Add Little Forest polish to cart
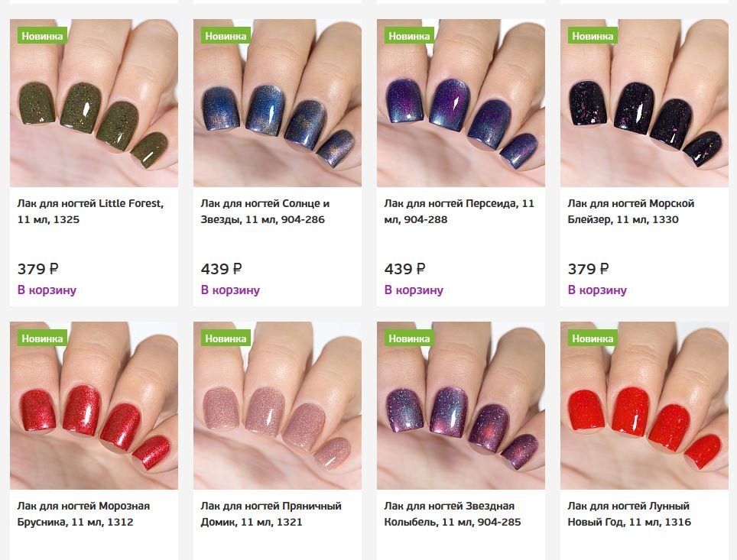The image size is (737, 560). pyautogui.click(x=47, y=290)
